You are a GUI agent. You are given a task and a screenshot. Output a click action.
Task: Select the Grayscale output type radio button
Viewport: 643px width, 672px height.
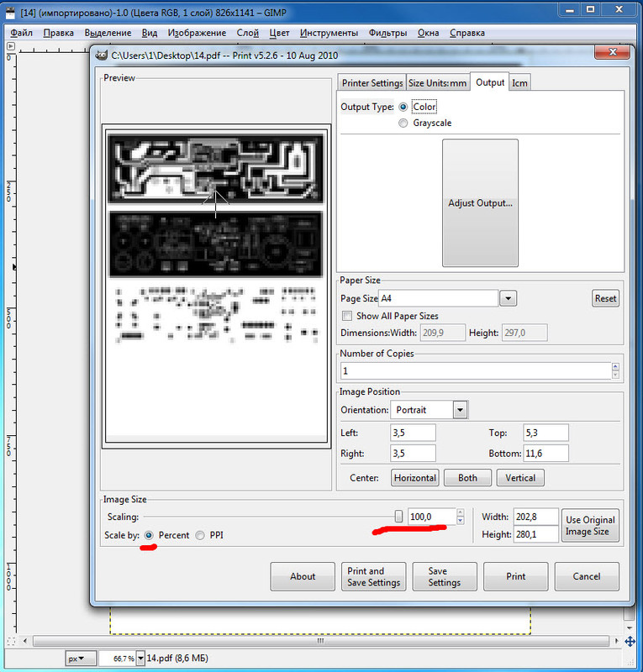403,123
